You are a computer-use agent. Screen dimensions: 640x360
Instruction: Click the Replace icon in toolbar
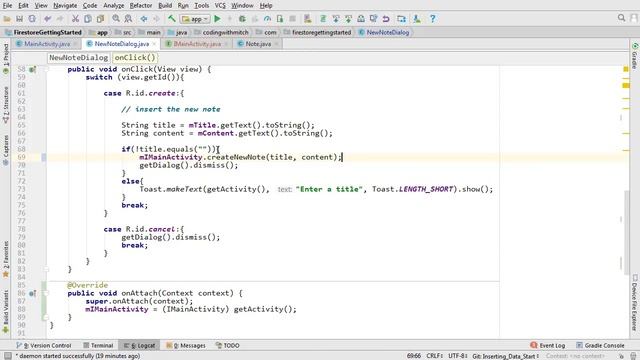(128, 19)
